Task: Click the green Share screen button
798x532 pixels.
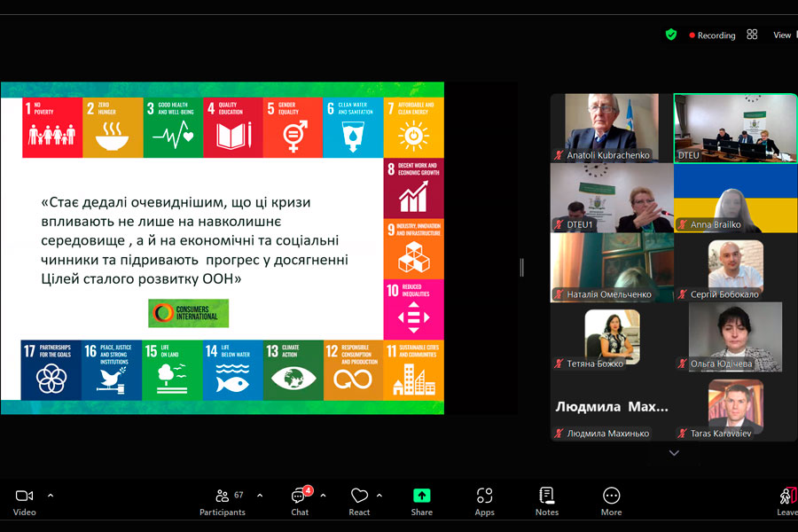Action: coord(422,496)
